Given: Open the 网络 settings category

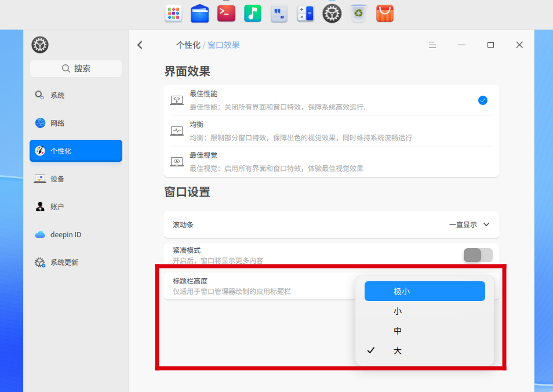Looking at the screenshot, I should [76, 123].
